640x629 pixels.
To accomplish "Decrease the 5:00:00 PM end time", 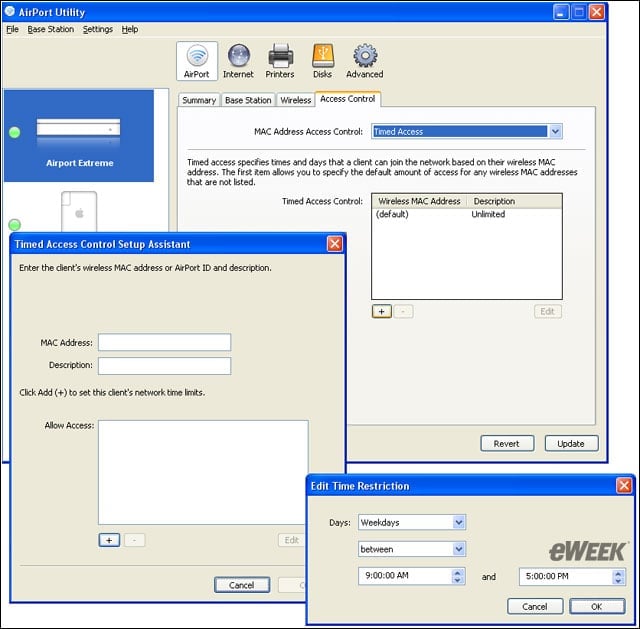I will [618, 581].
